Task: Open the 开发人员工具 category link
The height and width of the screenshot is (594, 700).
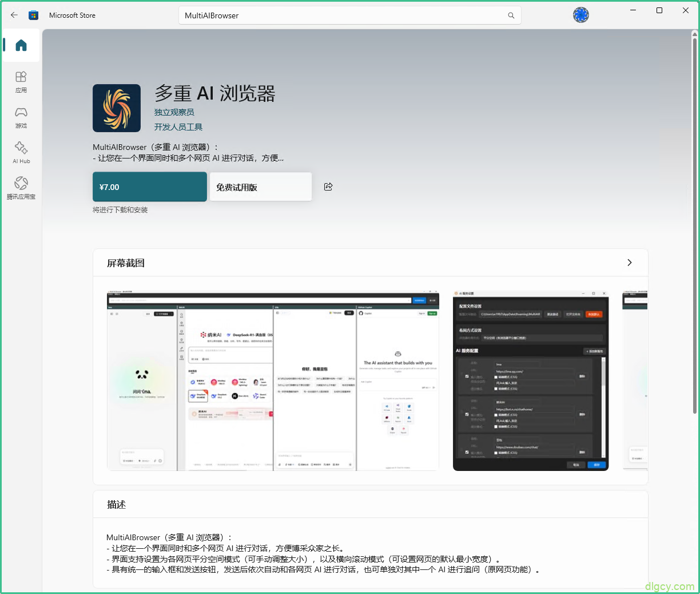Action: pyautogui.click(x=178, y=127)
